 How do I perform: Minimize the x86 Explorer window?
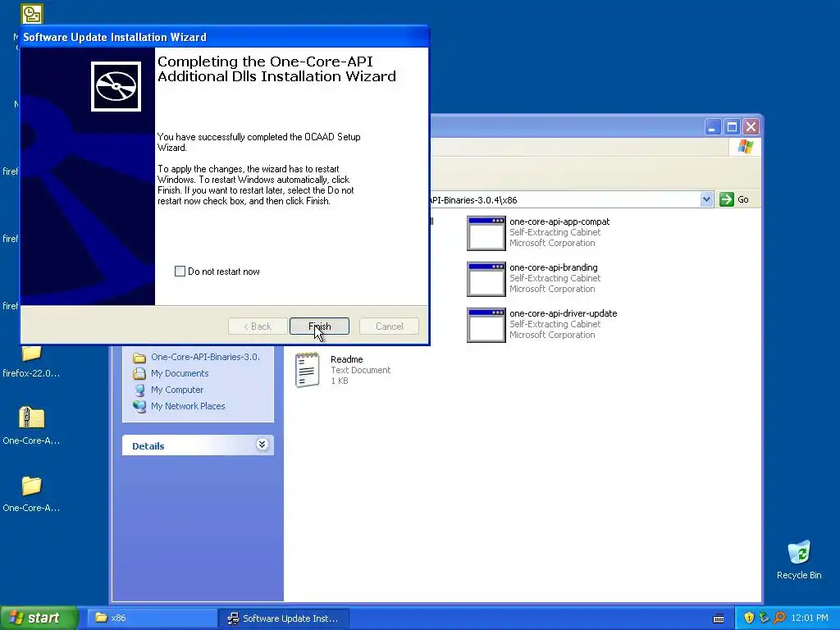(712, 127)
